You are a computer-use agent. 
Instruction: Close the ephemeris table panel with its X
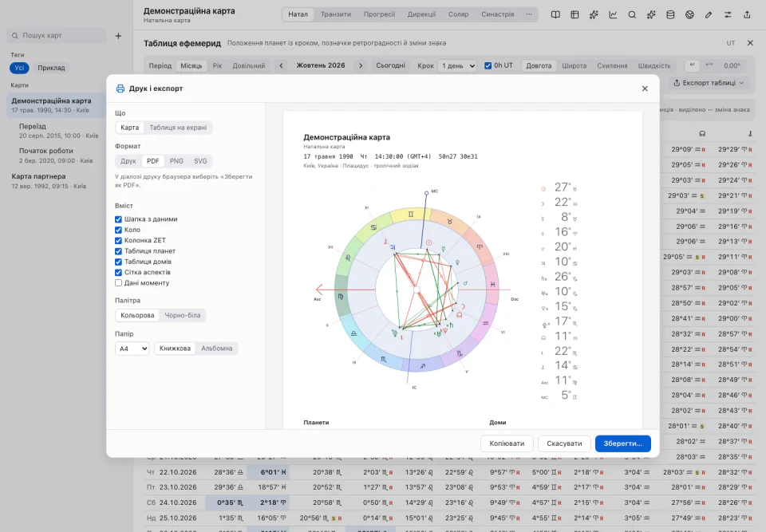coord(750,43)
